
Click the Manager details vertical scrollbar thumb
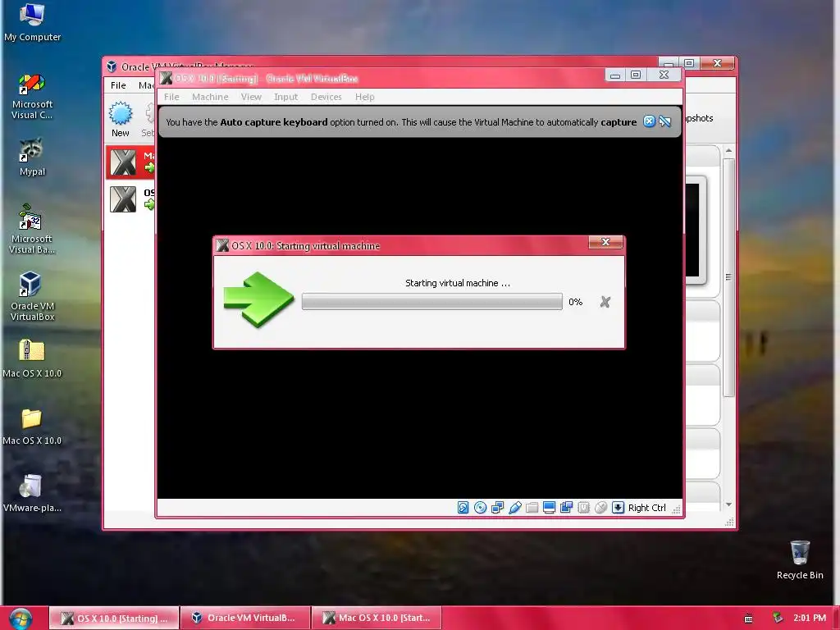[x=728, y=277]
